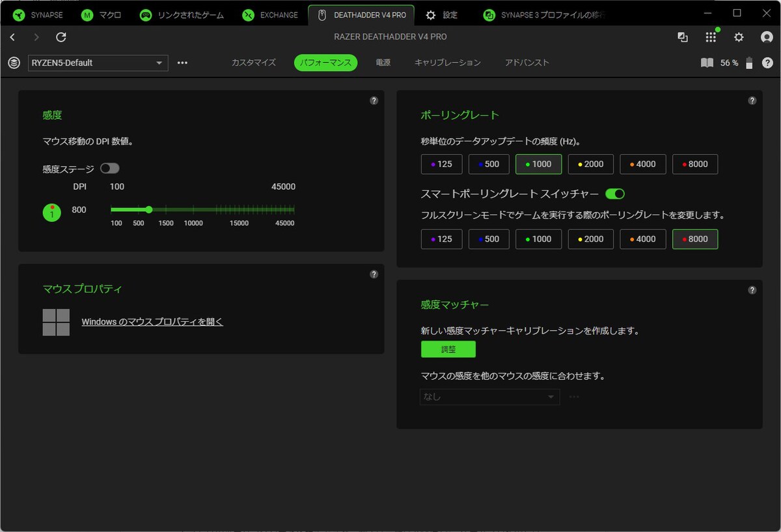Click the 56 % battery text

coord(730,63)
